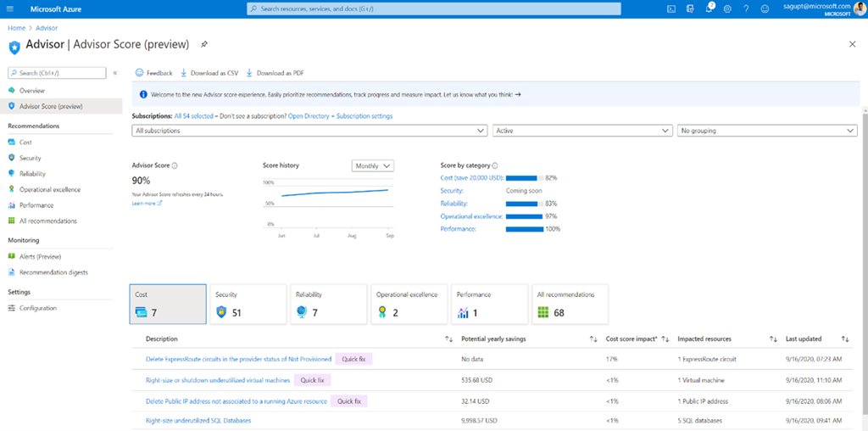868x431 pixels.
Task: Click the Score by category info icon
Action: (x=495, y=165)
